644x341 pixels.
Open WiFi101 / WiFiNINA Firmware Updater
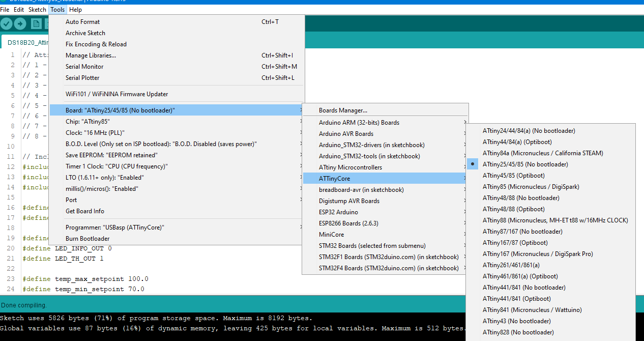click(x=177, y=94)
